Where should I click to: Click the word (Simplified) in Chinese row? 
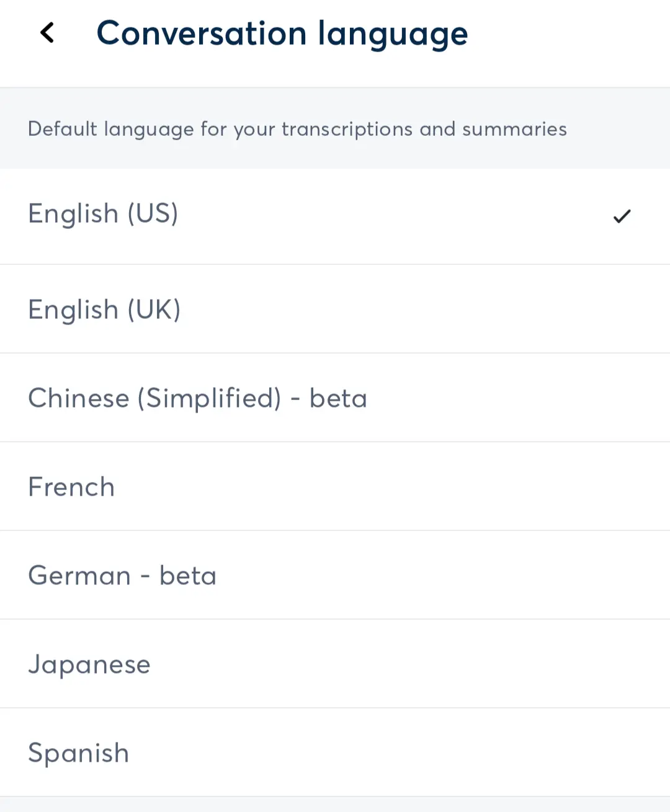coord(210,398)
